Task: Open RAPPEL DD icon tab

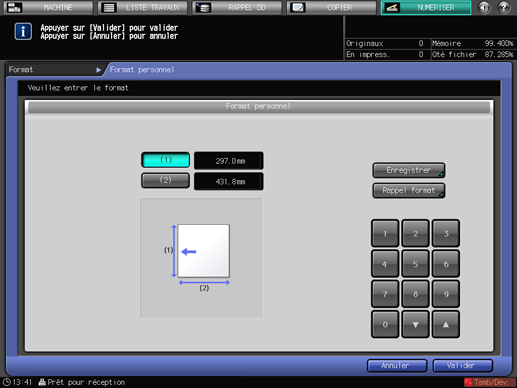Action: pyautogui.click(x=203, y=7)
